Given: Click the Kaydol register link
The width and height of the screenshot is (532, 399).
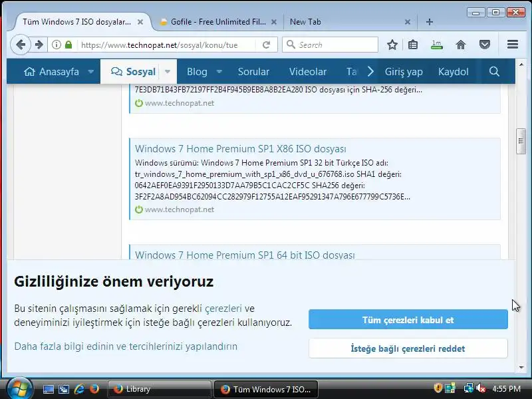Looking at the screenshot, I should tap(454, 72).
